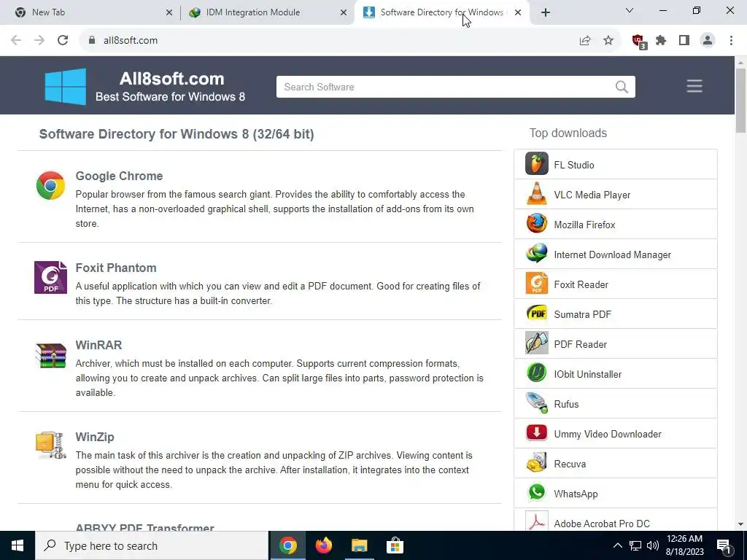
Task: Click the WinRAR books icon
Action: pos(50,355)
